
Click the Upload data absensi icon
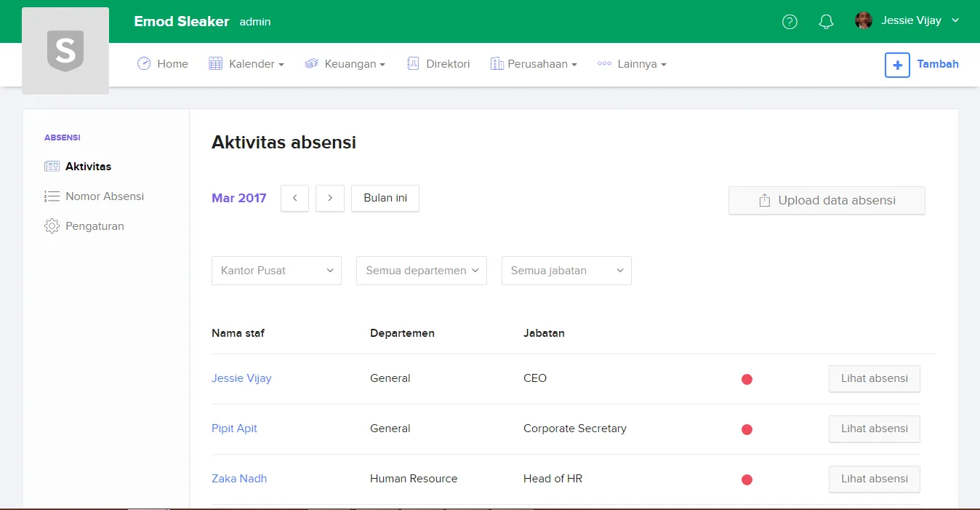tap(763, 200)
